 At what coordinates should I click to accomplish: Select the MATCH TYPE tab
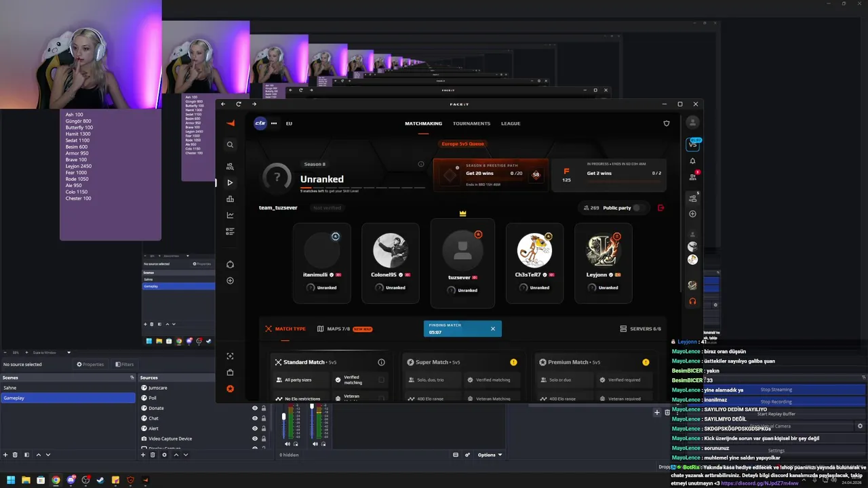click(285, 329)
